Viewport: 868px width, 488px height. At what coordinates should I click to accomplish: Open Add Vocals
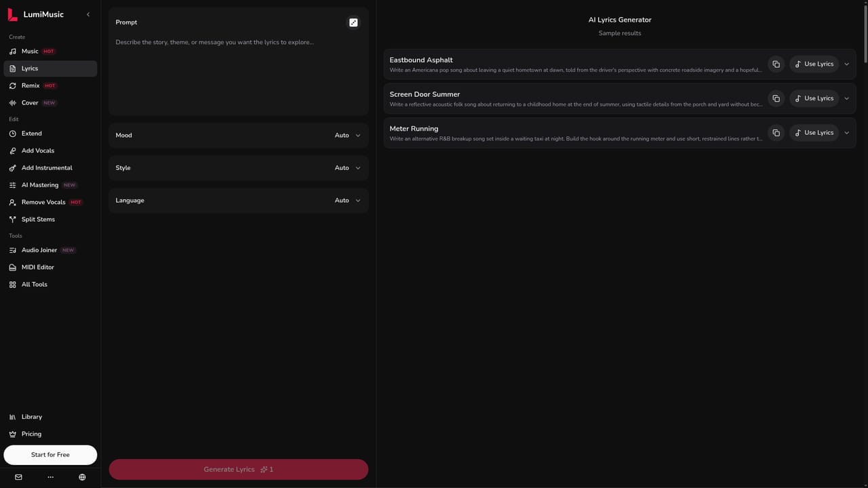click(x=50, y=150)
